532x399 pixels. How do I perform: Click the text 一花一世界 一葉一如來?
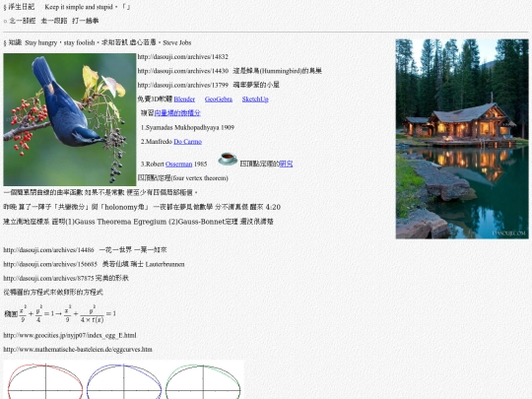tap(133, 250)
